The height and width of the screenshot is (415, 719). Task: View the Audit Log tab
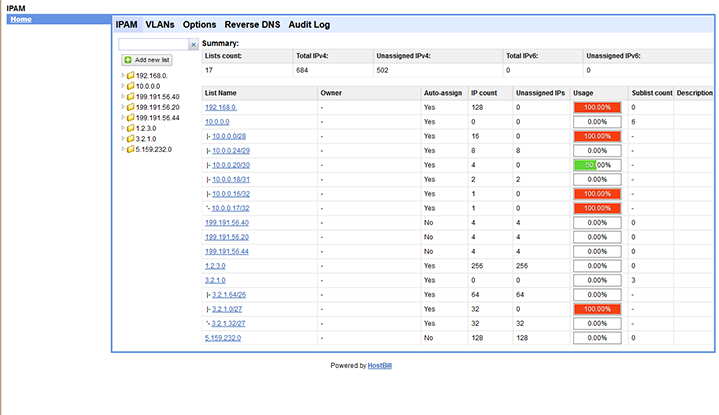[309, 25]
